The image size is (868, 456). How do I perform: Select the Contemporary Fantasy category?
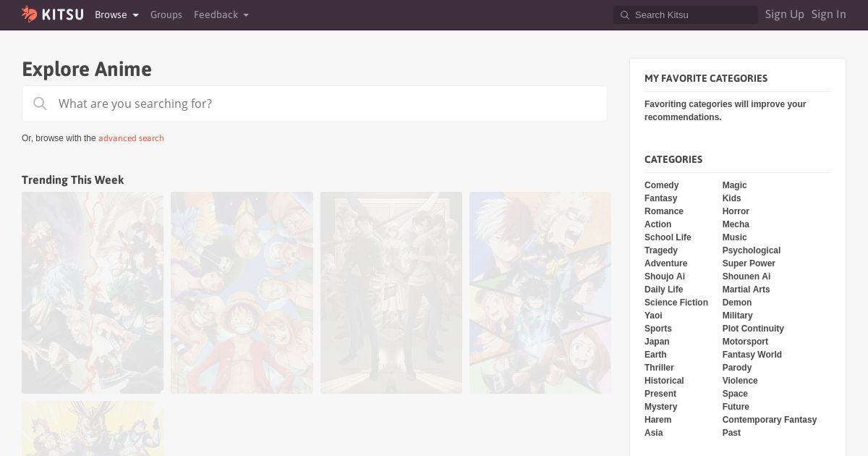pos(769,420)
